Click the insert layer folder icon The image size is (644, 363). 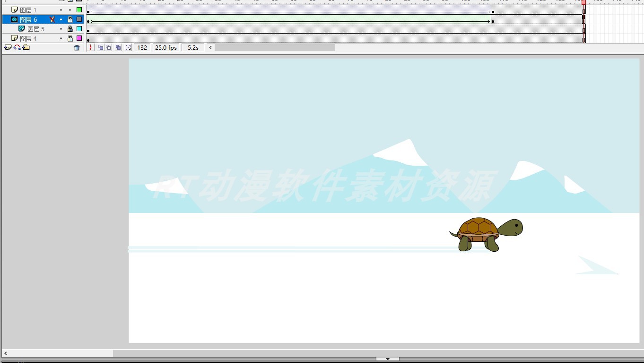26,47
